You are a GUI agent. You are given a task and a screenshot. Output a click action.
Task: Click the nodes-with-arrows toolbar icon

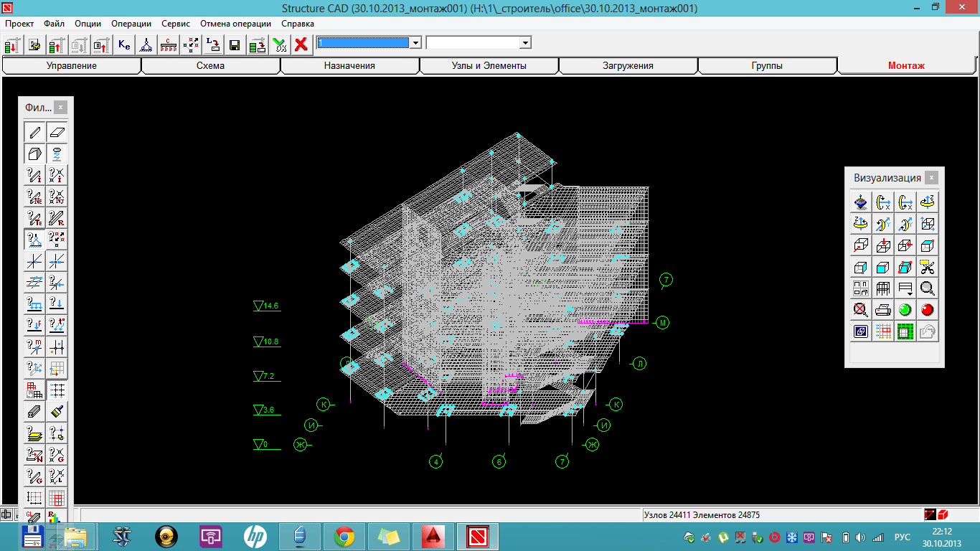pyautogui.click(x=191, y=45)
